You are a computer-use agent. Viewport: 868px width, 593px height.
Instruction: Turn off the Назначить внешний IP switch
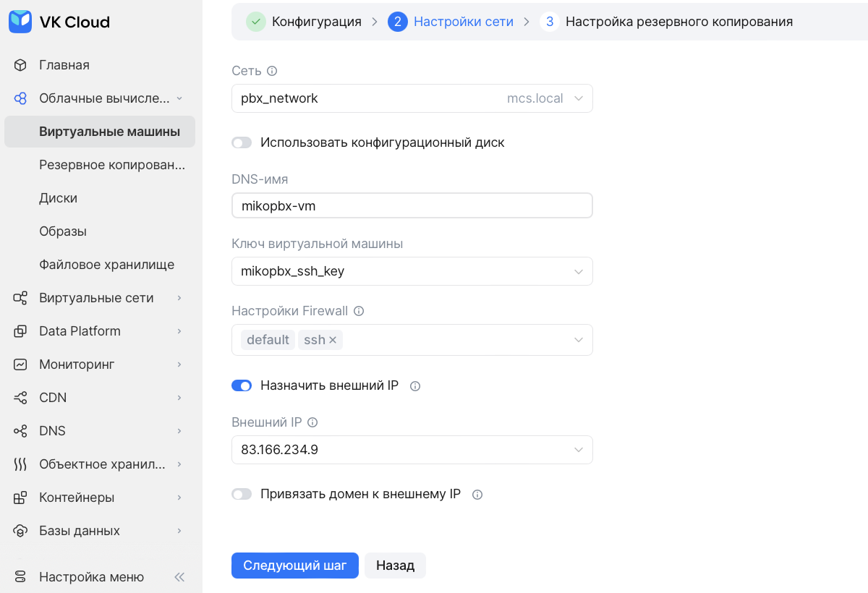tap(242, 385)
